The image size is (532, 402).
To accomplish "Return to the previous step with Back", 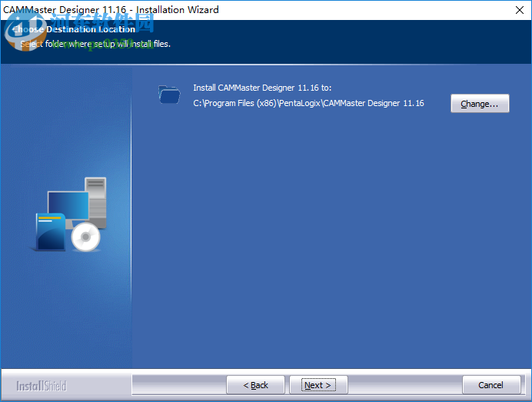I will pos(255,385).
